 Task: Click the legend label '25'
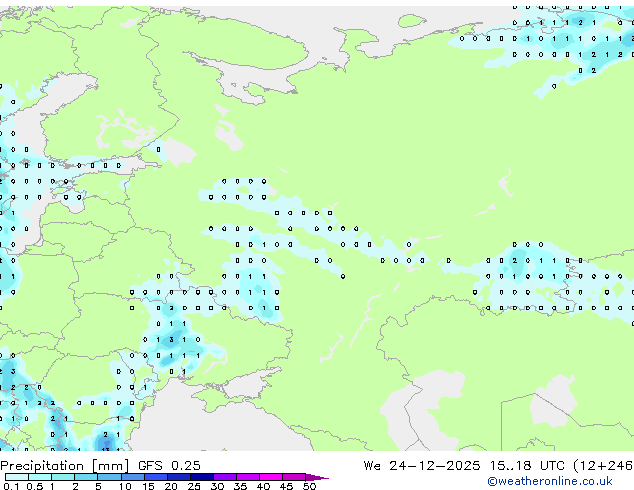(x=194, y=486)
